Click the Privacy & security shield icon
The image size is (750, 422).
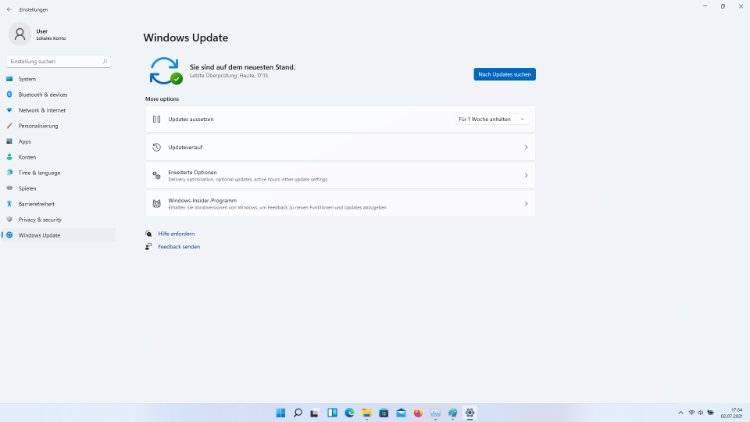[x=9, y=220]
